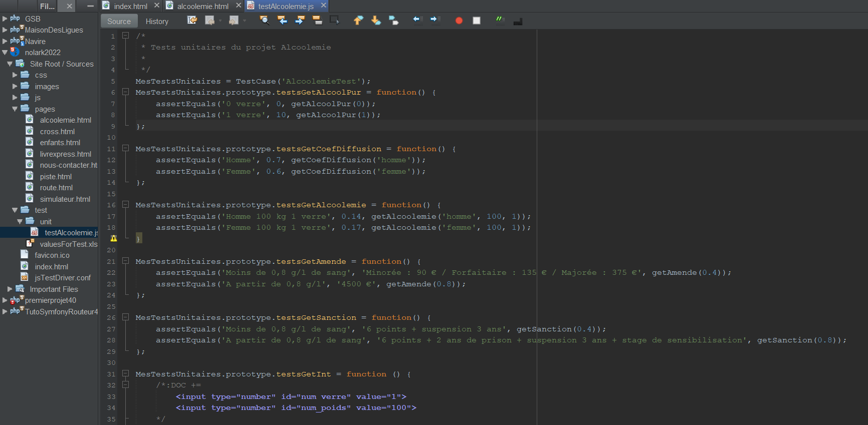Click the nolark2022 HTML5 project icon

(15, 52)
